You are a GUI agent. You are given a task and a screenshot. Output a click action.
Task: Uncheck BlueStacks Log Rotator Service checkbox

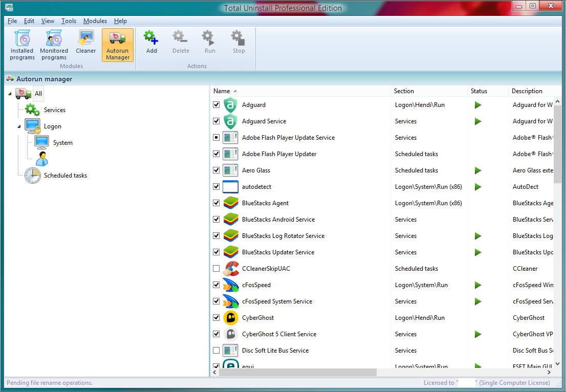pos(216,236)
